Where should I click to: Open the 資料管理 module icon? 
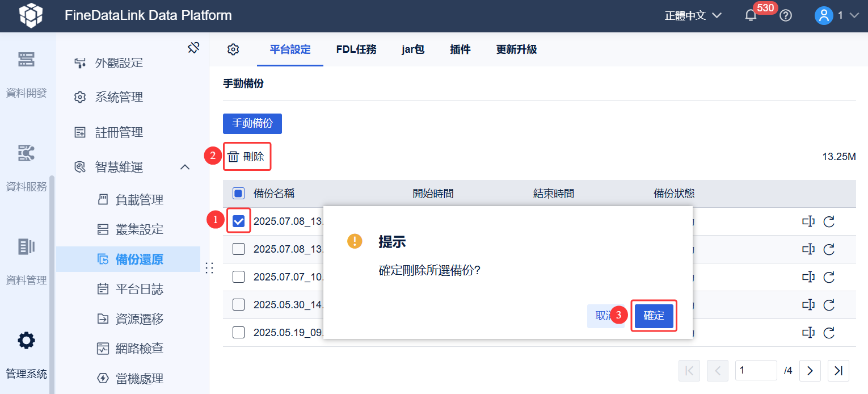(26, 246)
